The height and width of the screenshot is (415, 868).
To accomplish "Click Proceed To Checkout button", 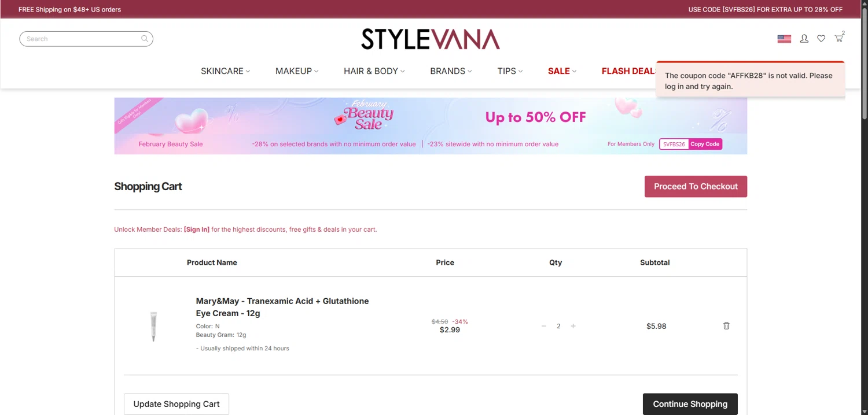I will pyautogui.click(x=696, y=186).
